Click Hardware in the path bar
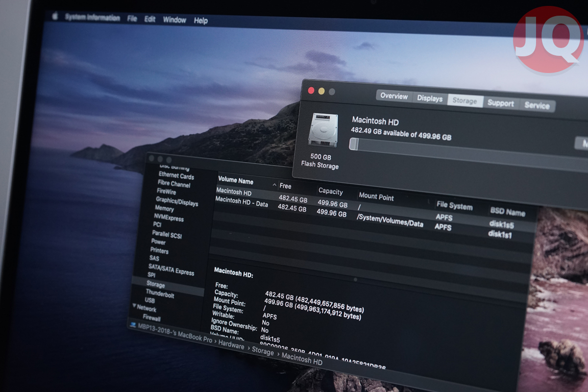 231,345
